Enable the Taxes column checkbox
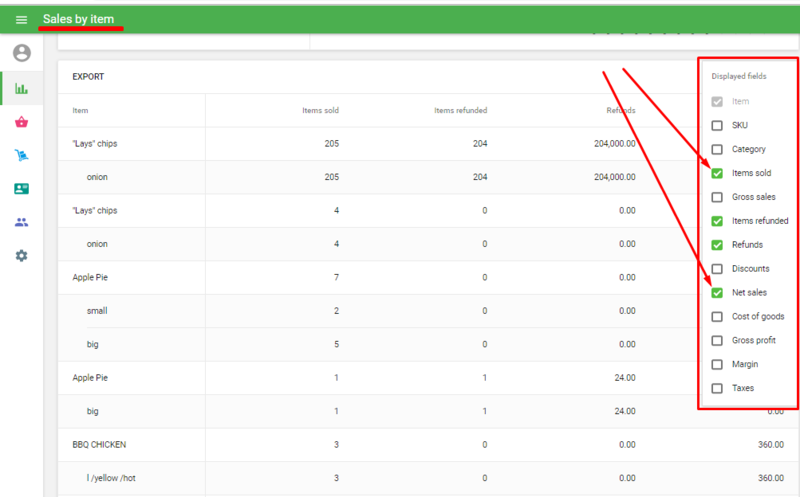Viewport: 800px width, 497px height. (x=716, y=388)
